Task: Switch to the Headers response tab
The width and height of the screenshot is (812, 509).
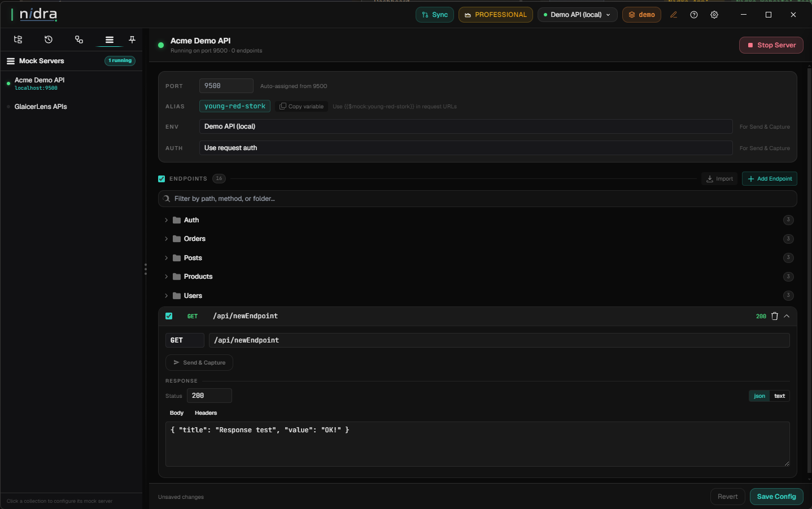Action: [206, 413]
